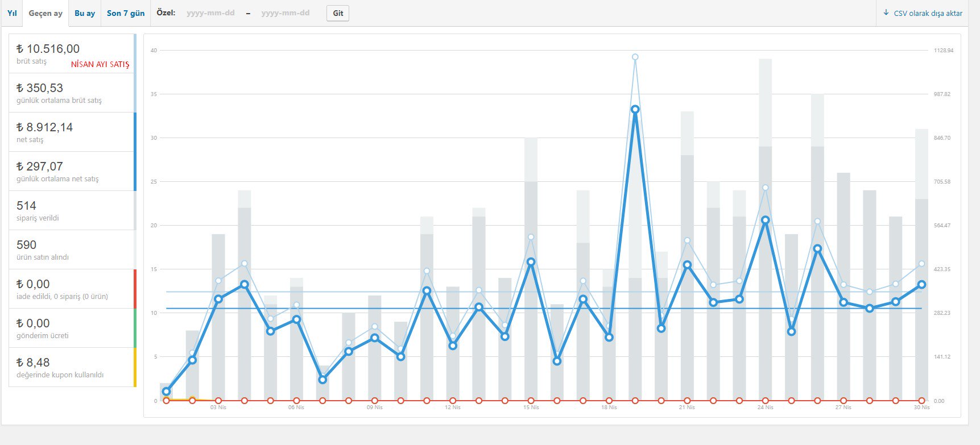The image size is (980, 445).
Task: Click the x-axis label "03 Nis"
Action: pyautogui.click(x=218, y=407)
